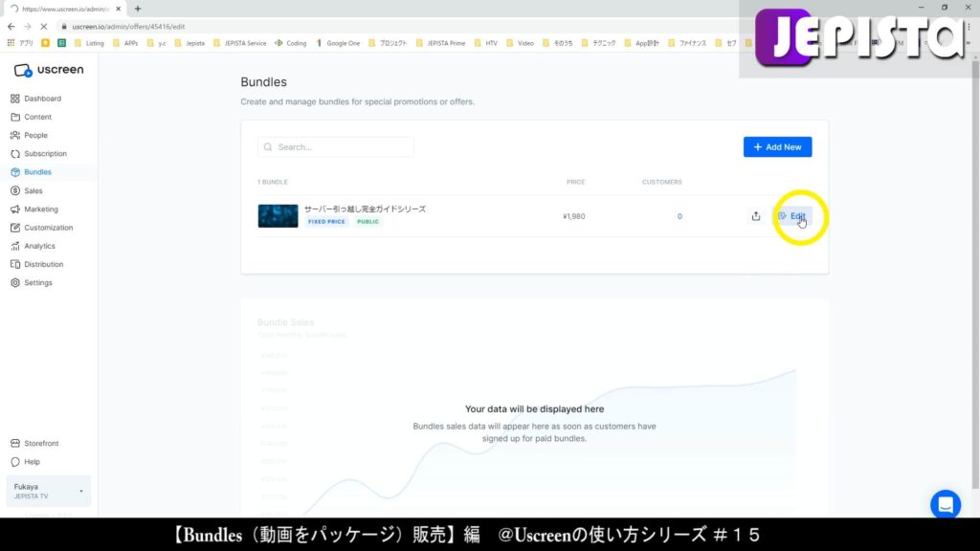The height and width of the screenshot is (551, 980).
Task: Open the People section
Action: 35,135
